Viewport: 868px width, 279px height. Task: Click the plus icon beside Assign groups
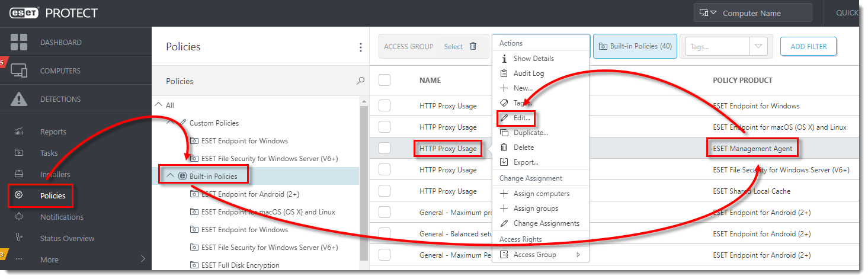504,209
